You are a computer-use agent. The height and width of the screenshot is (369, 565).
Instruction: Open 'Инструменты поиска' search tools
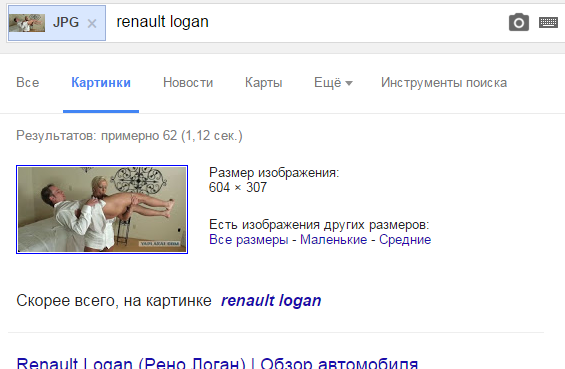click(x=444, y=83)
